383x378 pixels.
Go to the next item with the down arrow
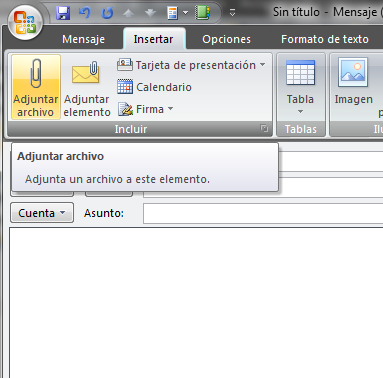(x=150, y=13)
